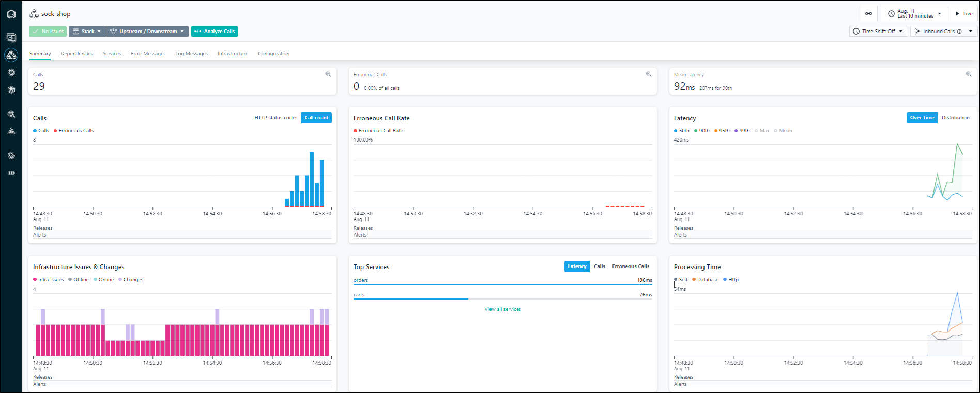The width and height of the screenshot is (980, 393).
Task: Click the No Issues status button
Action: coord(48,32)
